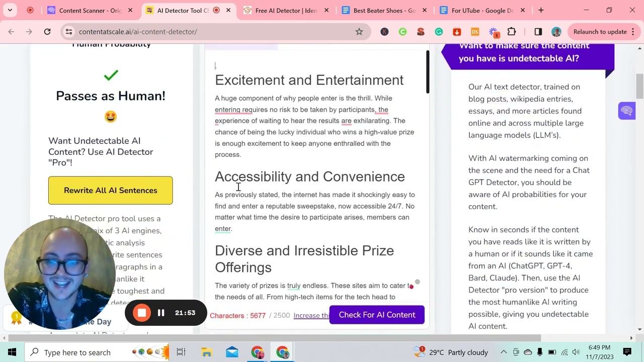644x362 pixels.
Task: Stop the screen recording
Action: pyautogui.click(x=142, y=313)
